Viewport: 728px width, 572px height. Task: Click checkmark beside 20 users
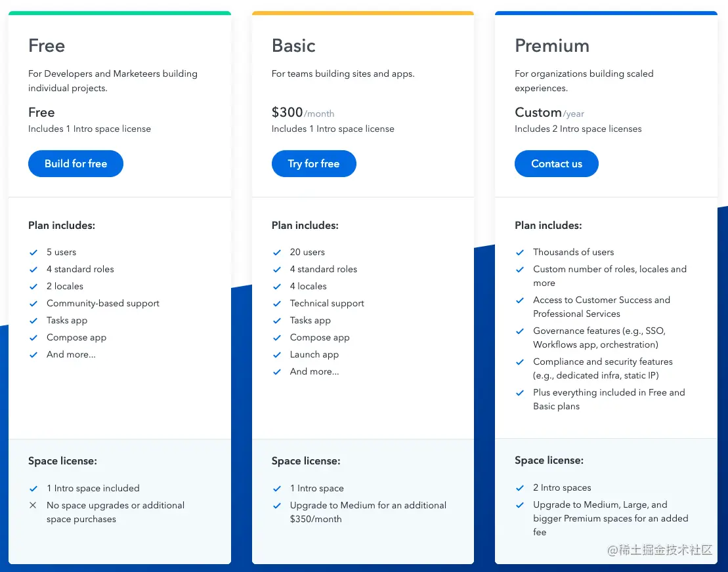tap(277, 253)
